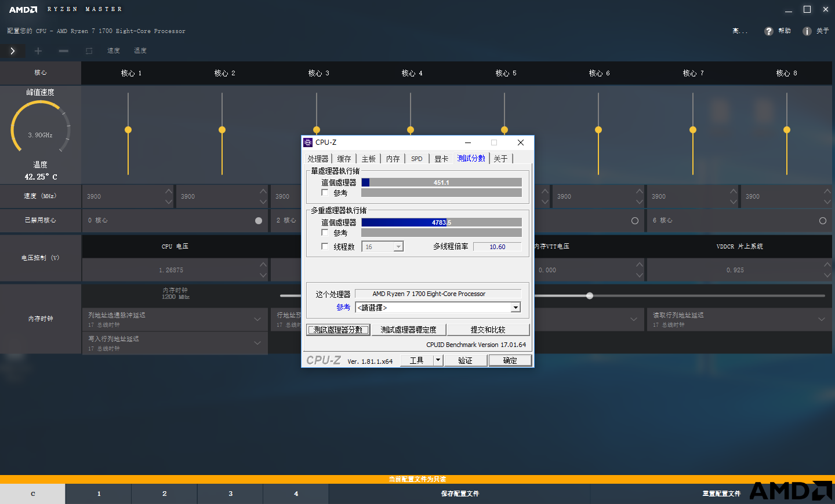Click the square loop icon beside 速度
The width and height of the screenshot is (835, 504).
coord(89,51)
